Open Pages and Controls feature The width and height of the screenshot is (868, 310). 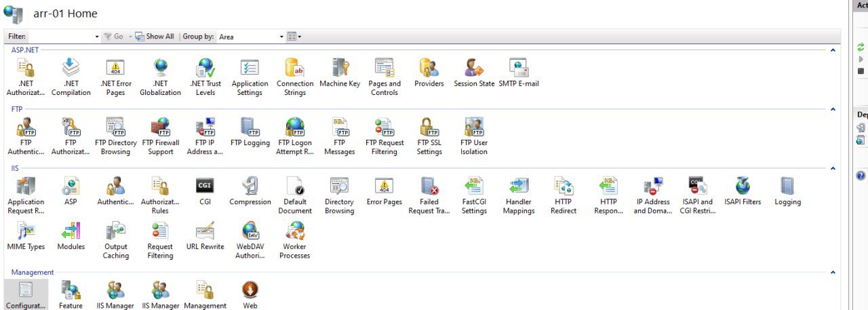tap(384, 77)
